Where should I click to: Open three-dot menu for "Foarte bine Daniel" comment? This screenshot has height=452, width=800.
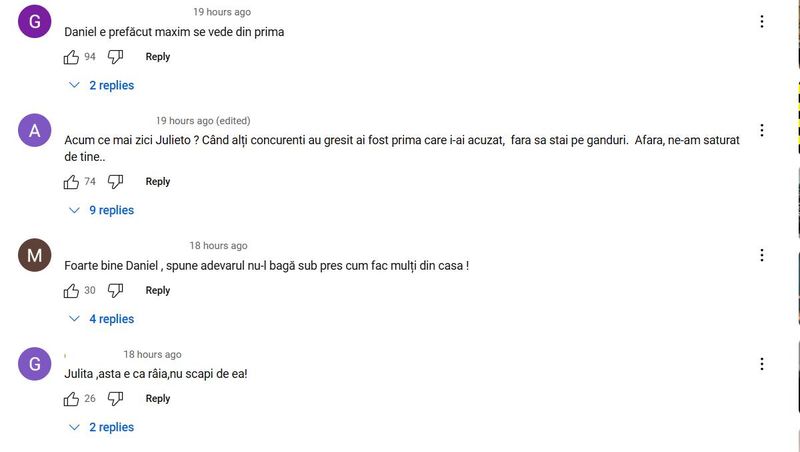[x=762, y=255]
